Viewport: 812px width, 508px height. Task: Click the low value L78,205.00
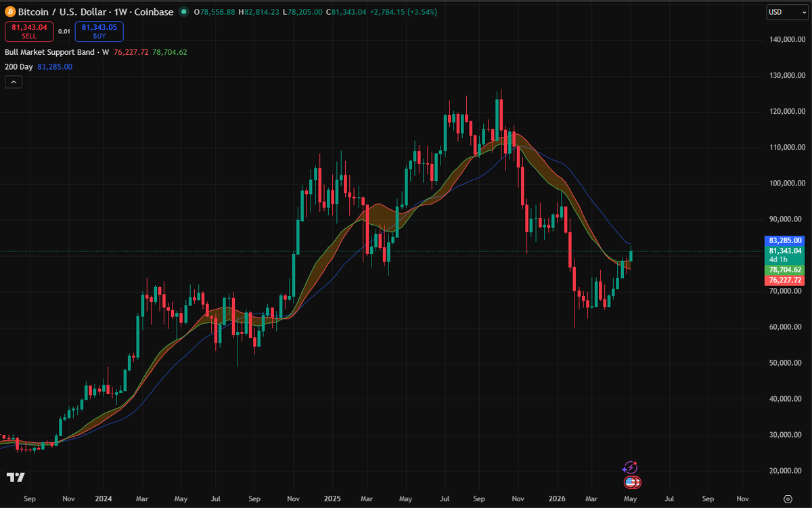click(302, 12)
